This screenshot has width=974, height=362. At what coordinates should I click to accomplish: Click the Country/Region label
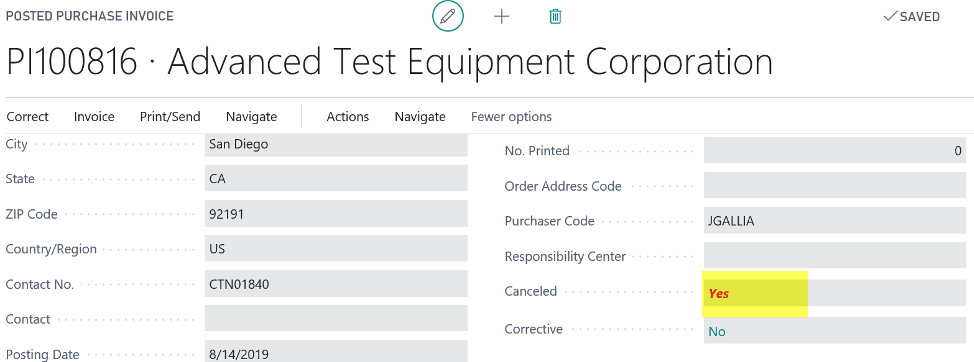coord(51,249)
